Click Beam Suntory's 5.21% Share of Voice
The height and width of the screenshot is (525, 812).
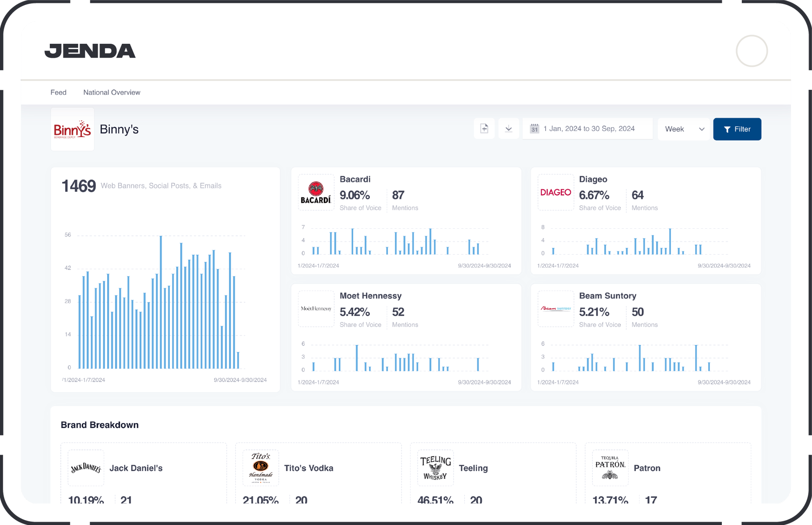594,312
